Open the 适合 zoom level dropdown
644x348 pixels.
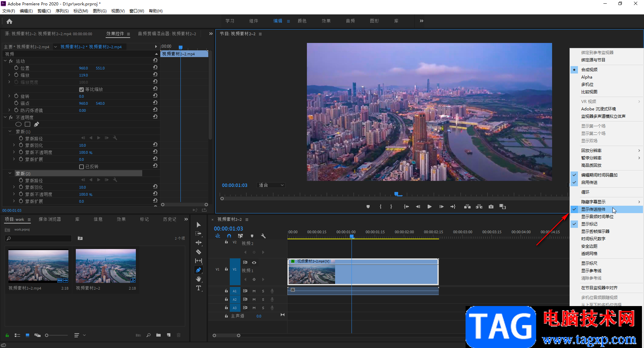(x=271, y=185)
